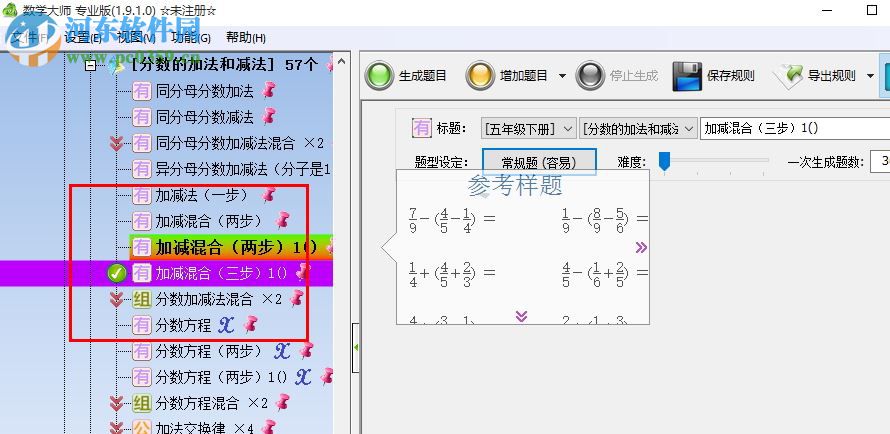Select tree item 同分母分数加法
Viewport: 890px width, 434px height.
(x=204, y=91)
